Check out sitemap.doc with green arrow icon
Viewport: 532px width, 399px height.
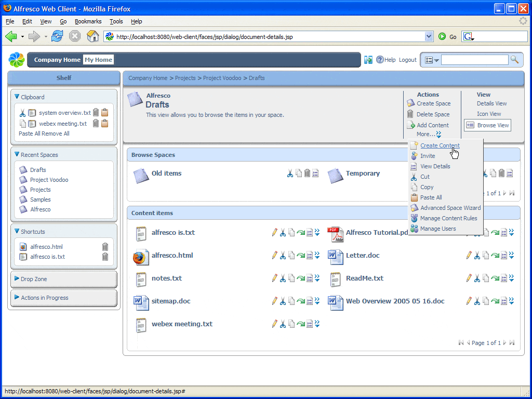click(301, 301)
